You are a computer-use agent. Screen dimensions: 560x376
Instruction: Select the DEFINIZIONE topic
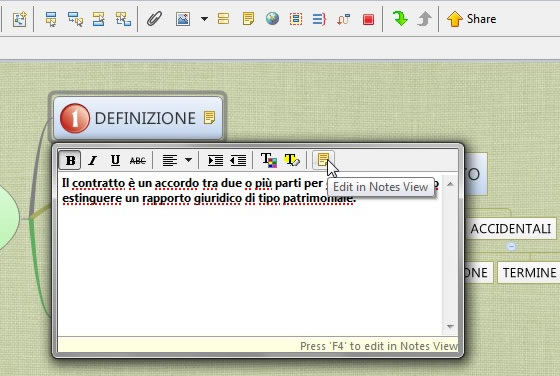coord(138,118)
